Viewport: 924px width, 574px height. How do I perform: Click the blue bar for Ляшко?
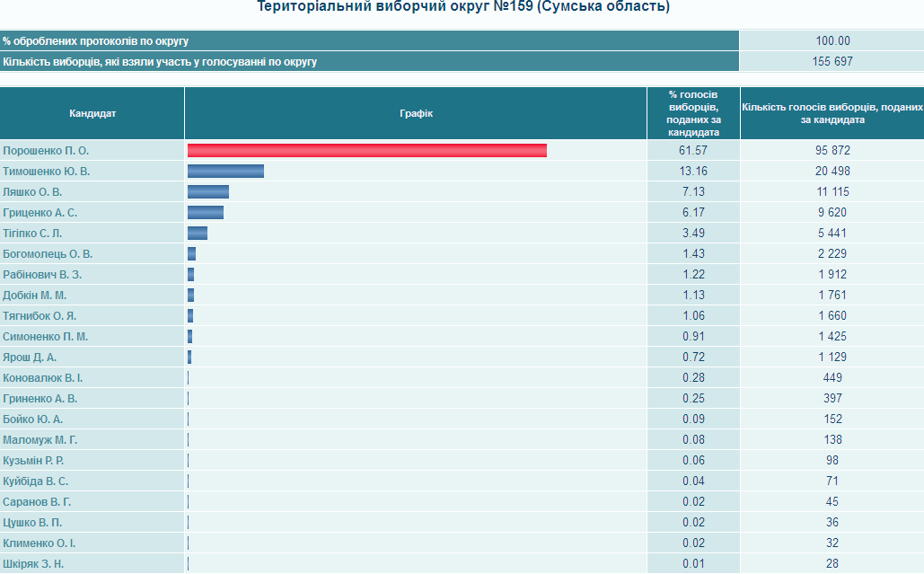coord(207,192)
